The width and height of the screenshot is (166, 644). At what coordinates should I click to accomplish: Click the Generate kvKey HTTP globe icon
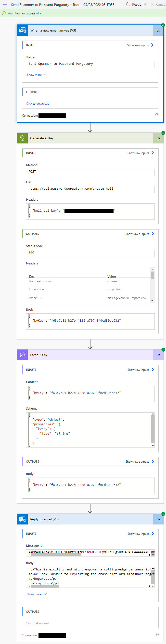(x=22, y=138)
